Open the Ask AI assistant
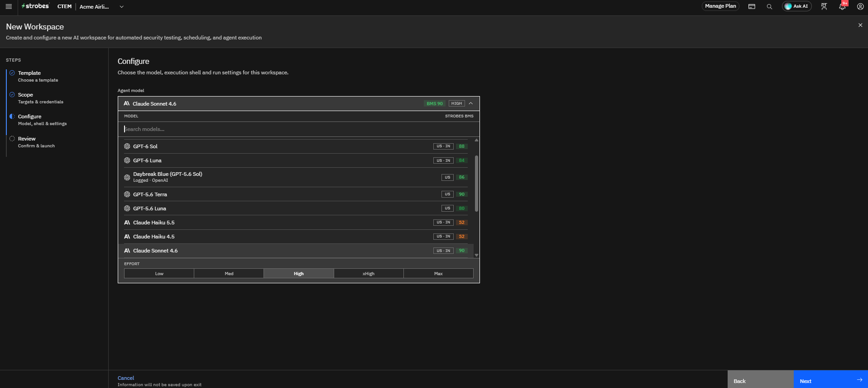This screenshot has width=868, height=388. point(797,6)
